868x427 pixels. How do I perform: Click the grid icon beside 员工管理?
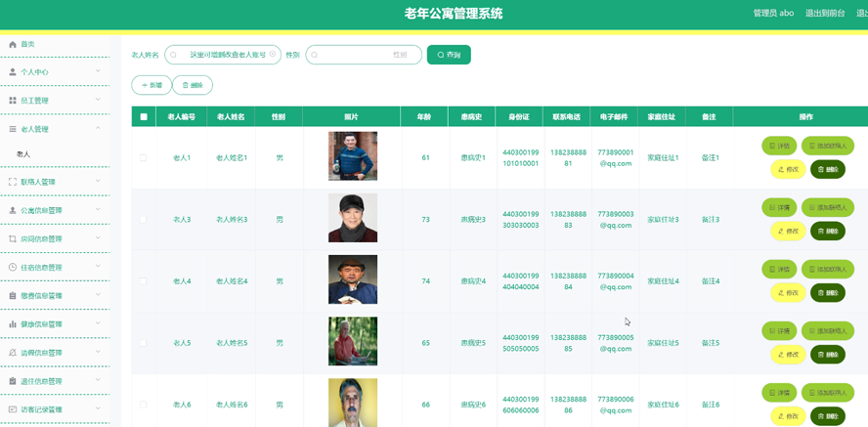13,101
